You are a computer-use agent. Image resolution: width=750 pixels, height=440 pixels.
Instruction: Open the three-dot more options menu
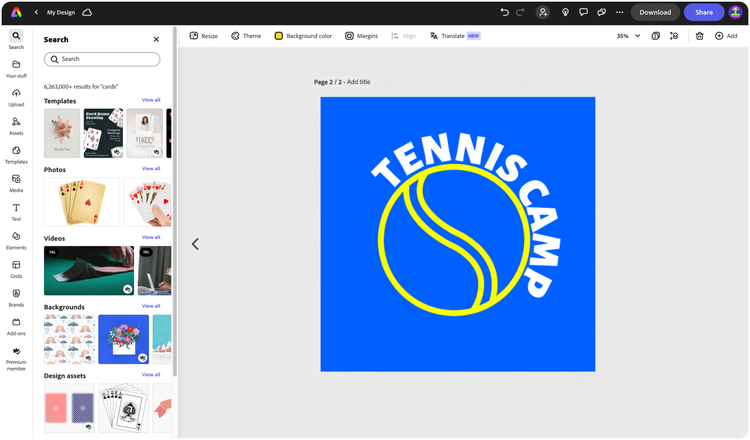point(619,12)
